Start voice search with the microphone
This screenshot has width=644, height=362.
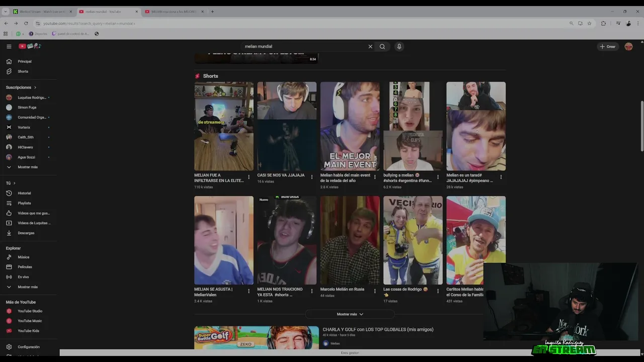click(x=399, y=46)
